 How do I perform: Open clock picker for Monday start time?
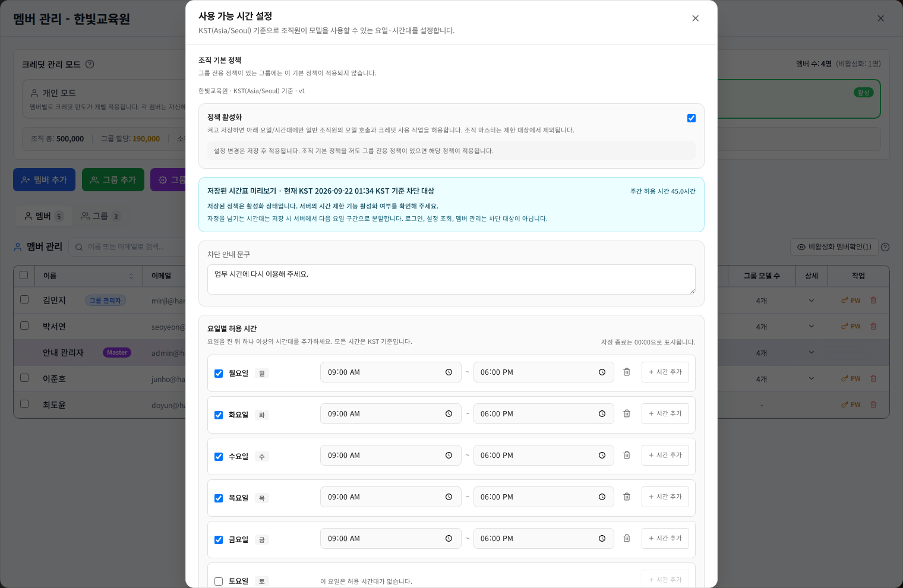tap(449, 372)
